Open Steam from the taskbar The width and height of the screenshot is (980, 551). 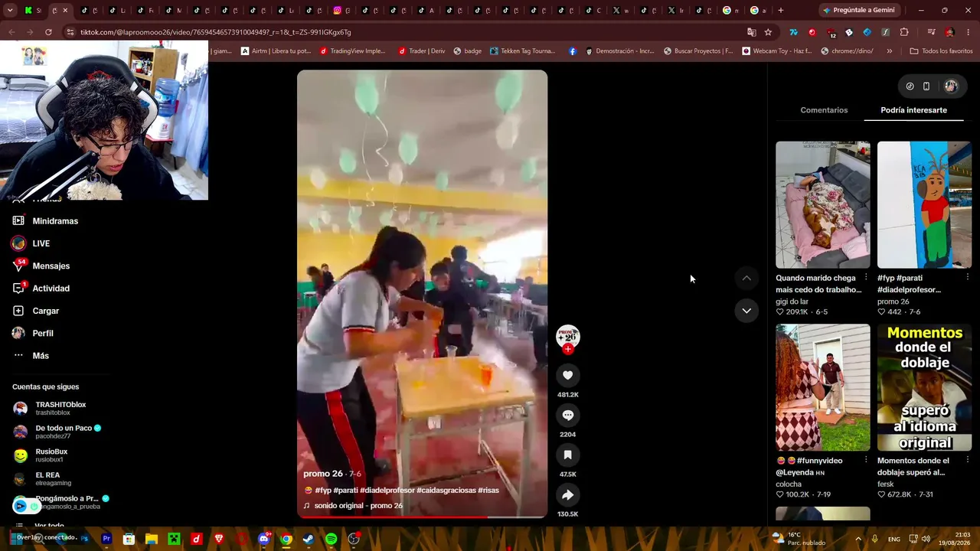point(308,539)
